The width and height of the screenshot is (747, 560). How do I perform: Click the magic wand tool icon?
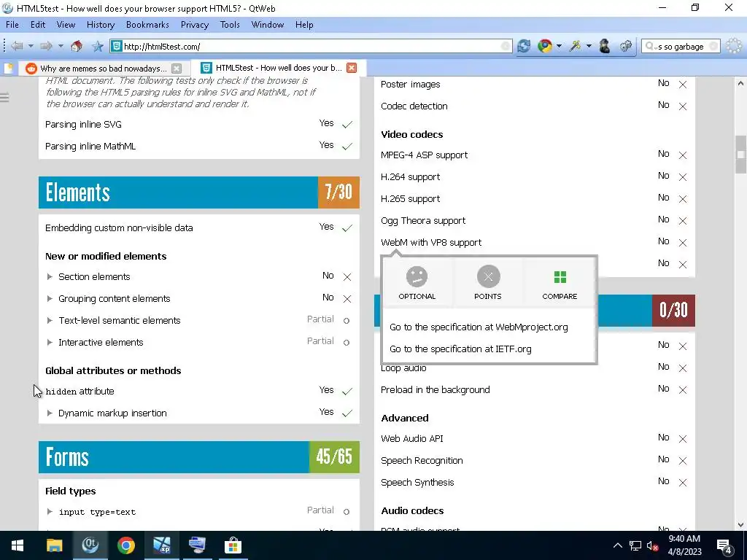point(576,46)
